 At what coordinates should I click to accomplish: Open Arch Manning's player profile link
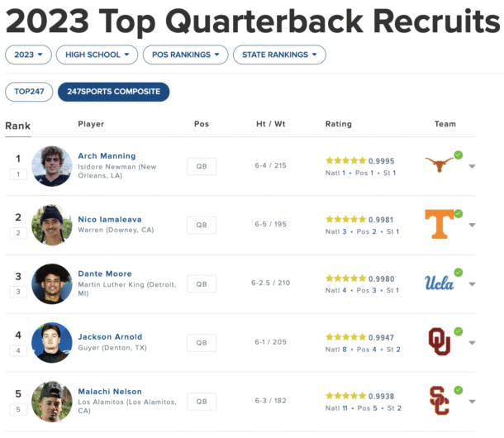[107, 156]
